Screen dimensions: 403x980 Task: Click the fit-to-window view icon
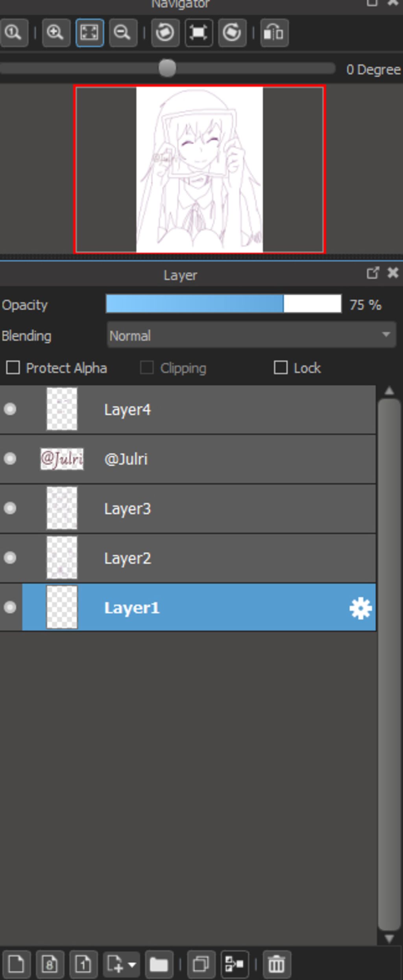(x=89, y=33)
